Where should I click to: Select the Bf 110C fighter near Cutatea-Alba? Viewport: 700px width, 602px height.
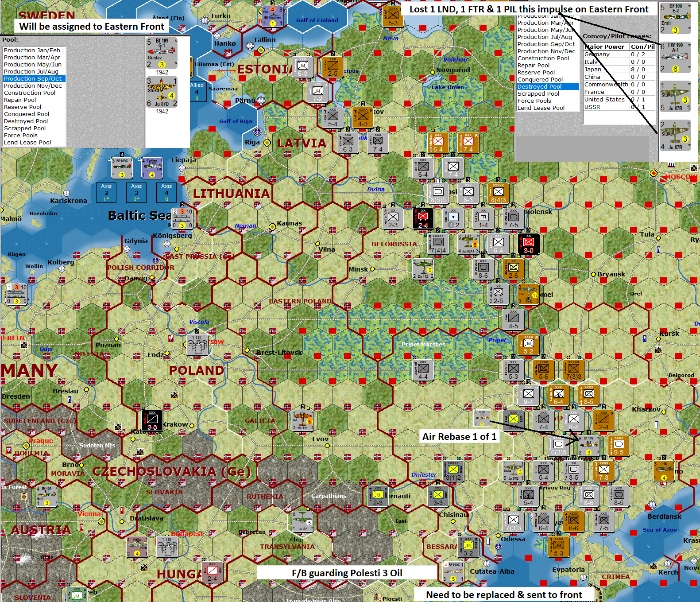coord(453,572)
